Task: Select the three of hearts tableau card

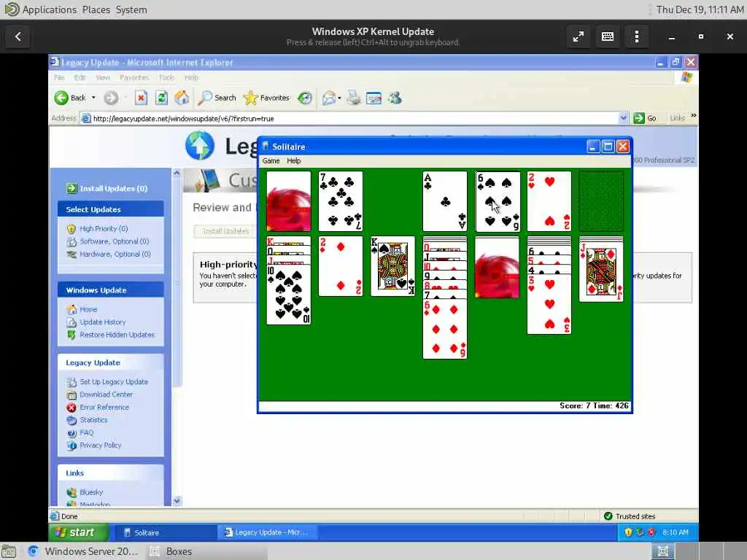Action: (x=549, y=304)
